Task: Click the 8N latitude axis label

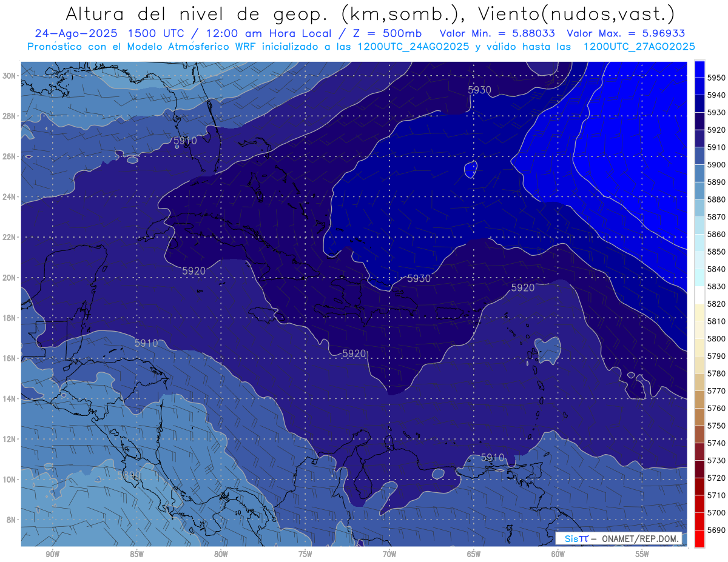Action: [11, 520]
